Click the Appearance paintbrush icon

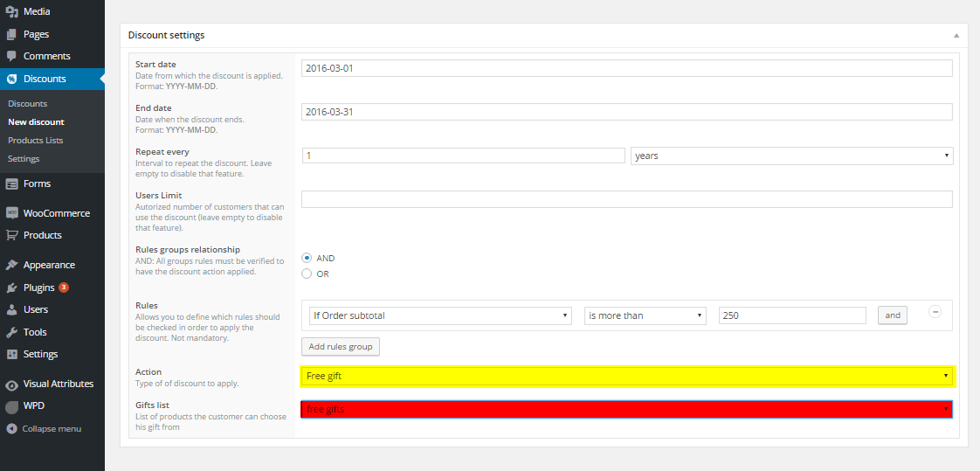pyautogui.click(x=11, y=266)
